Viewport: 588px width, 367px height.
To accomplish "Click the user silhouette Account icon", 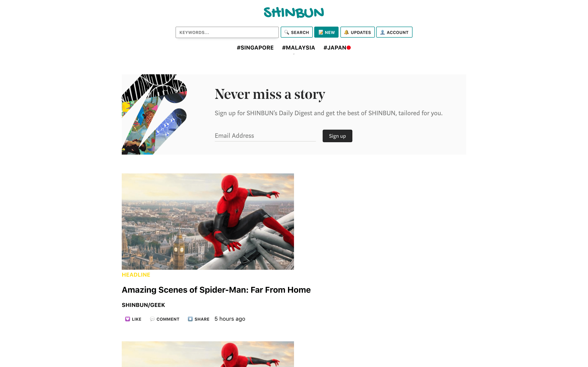I will point(382,32).
